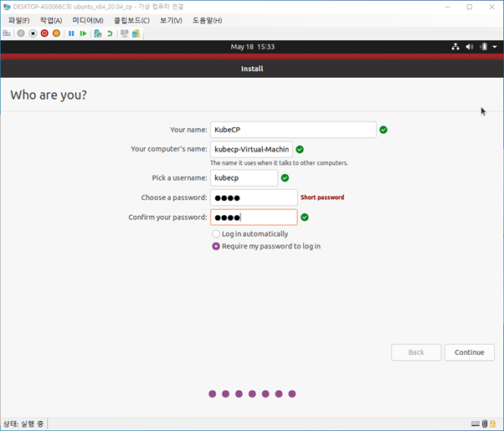Click the Pick a username field

pos(244,178)
